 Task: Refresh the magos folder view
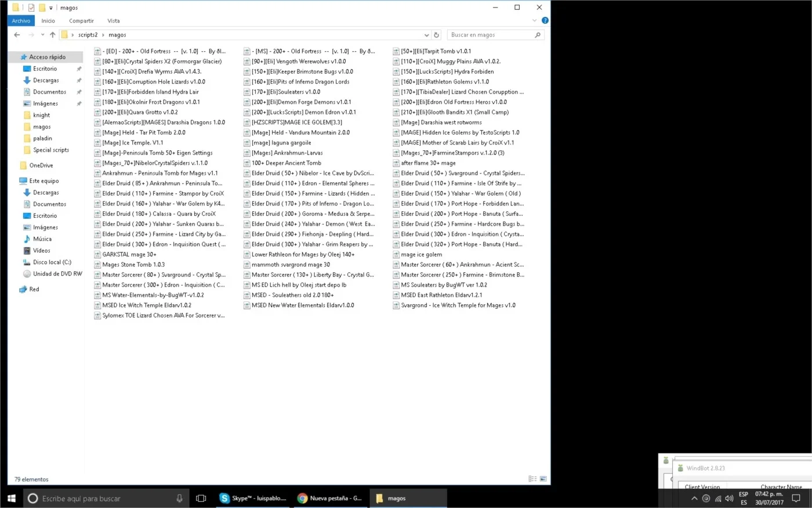point(437,35)
